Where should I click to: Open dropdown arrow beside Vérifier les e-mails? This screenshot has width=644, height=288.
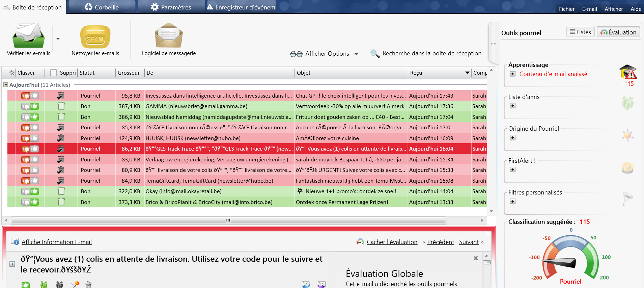58,39
